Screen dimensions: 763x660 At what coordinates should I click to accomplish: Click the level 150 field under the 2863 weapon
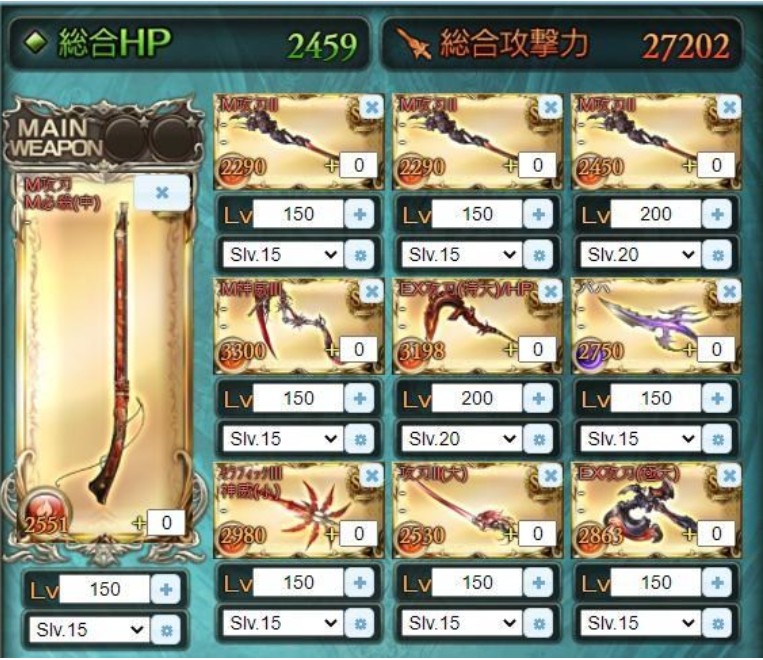click(655, 583)
